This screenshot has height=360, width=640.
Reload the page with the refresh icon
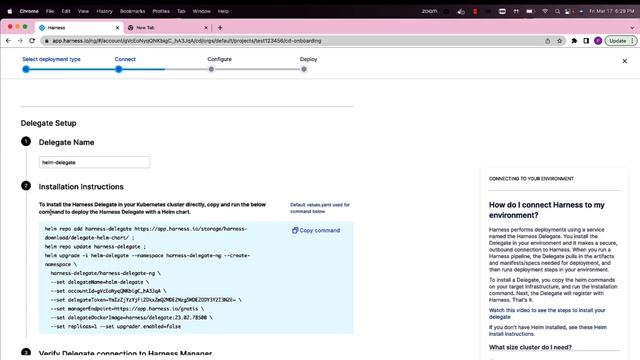32,41
